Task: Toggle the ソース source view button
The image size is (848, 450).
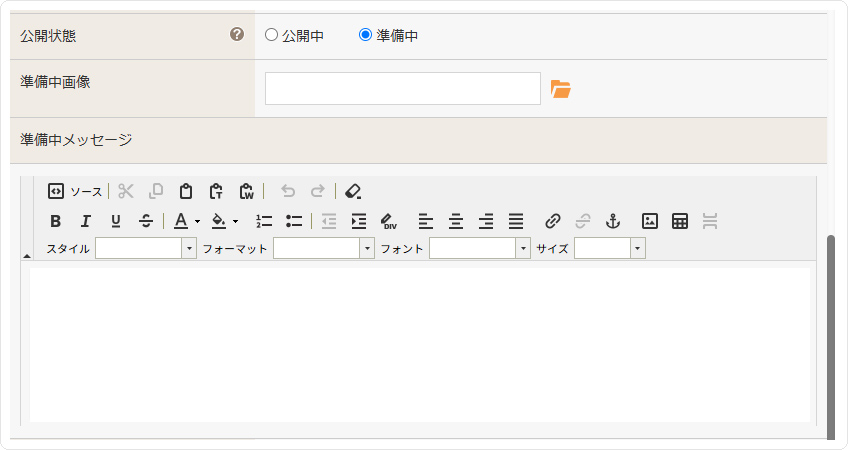Action: tap(75, 191)
